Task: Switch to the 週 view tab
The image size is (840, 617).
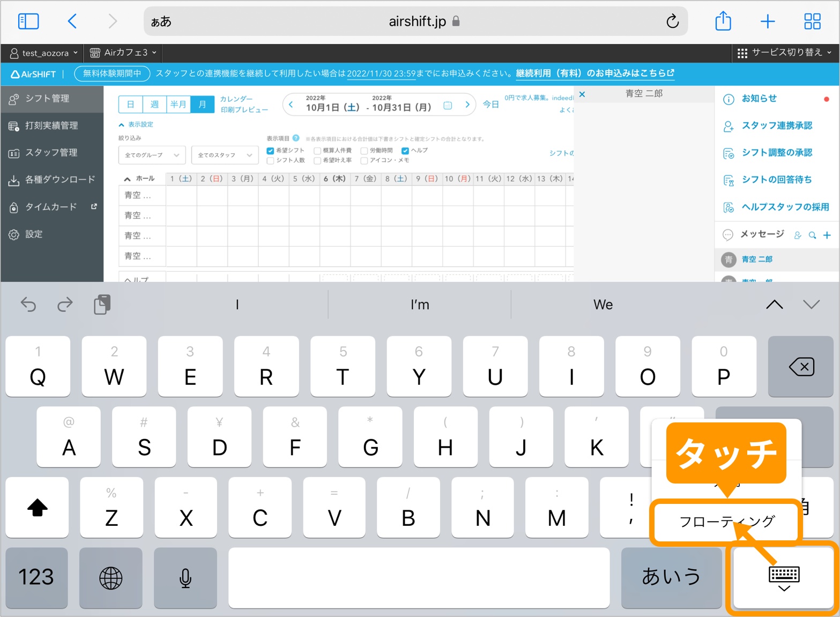Action: (154, 104)
